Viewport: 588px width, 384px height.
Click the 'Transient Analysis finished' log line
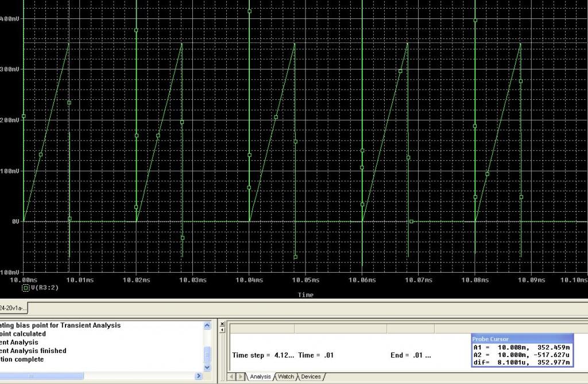point(33,351)
